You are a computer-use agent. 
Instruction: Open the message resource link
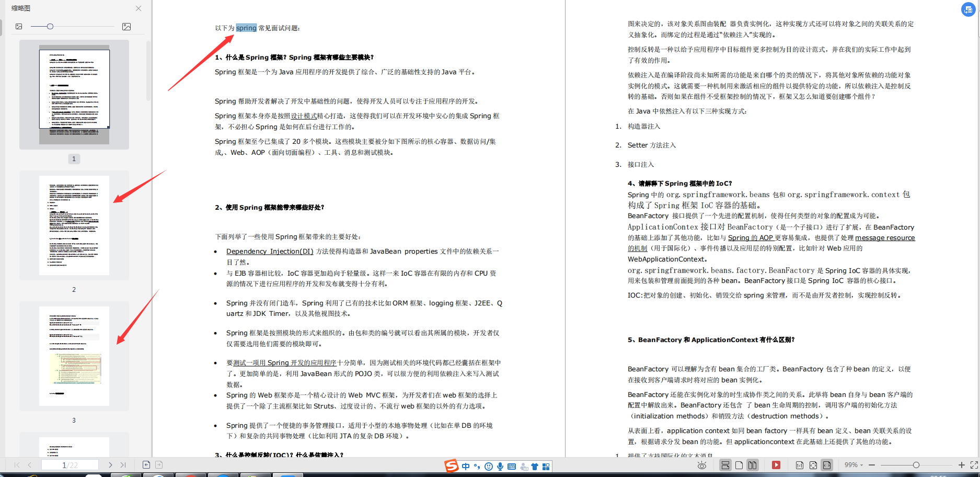click(x=885, y=238)
